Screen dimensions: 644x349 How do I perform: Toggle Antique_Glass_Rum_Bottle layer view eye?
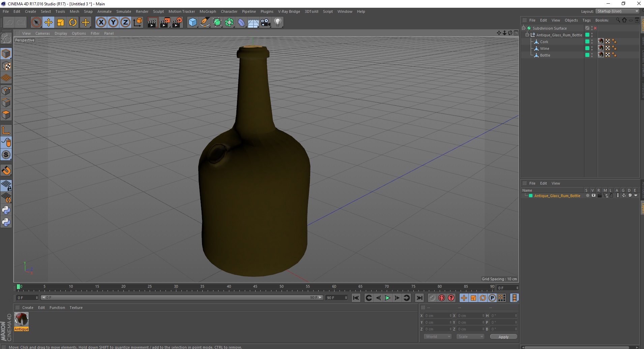pos(593,195)
